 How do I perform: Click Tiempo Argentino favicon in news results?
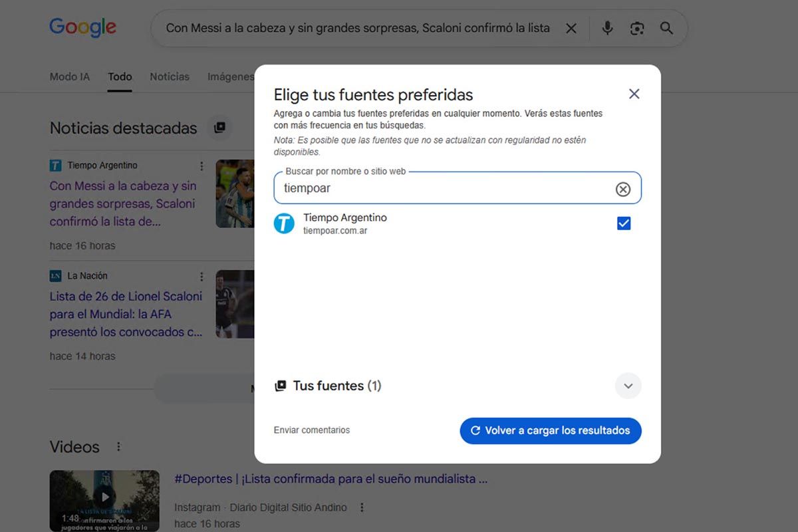pyautogui.click(x=55, y=165)
